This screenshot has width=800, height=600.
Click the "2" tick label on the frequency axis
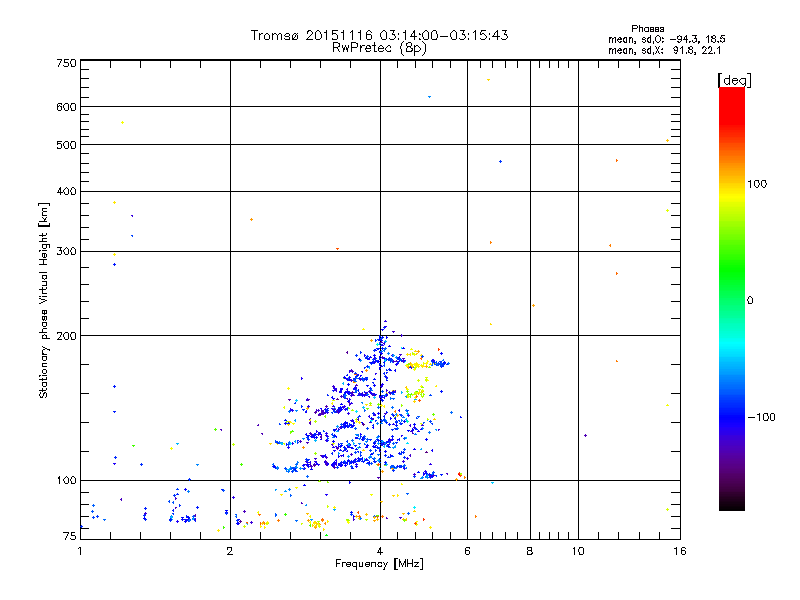tap(230, 551)
